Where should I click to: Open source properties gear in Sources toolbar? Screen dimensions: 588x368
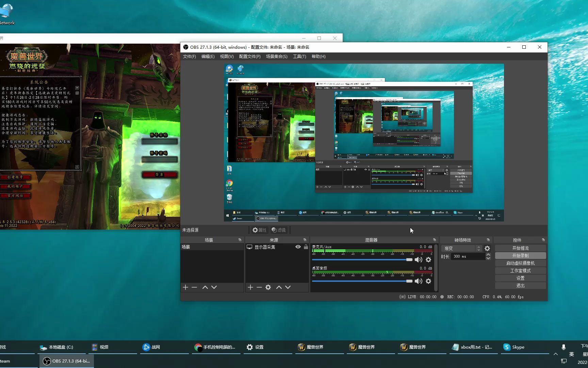pyautogui.click(x=268, y=287)
